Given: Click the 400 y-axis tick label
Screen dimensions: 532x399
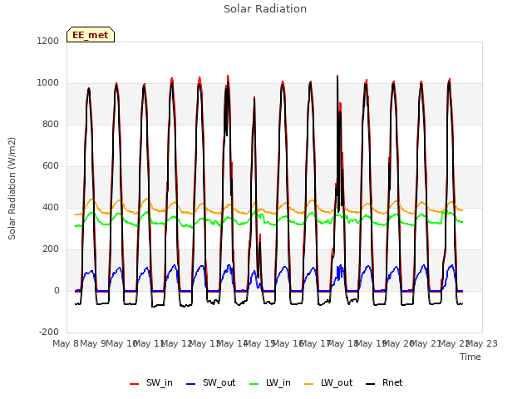Looking at the screenshot, I should (x=51, y=208).
